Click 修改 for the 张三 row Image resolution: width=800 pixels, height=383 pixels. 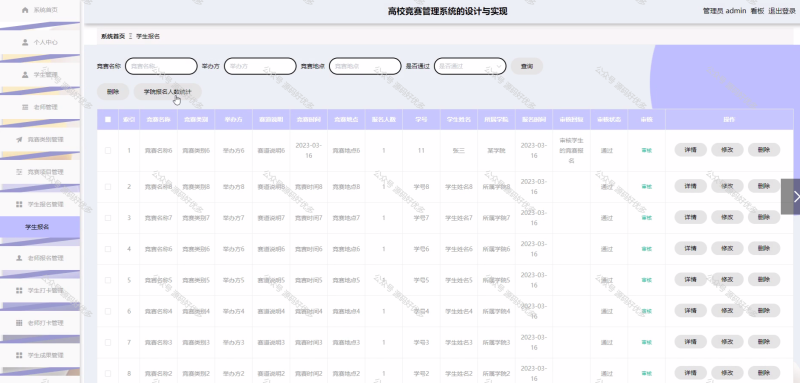tap(727, 150)
